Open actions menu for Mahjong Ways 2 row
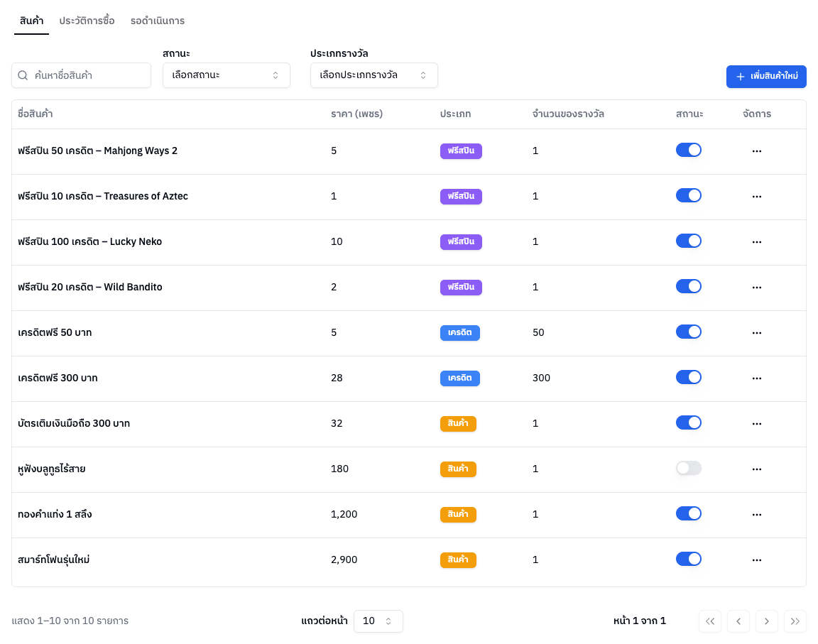Viewport: 818px width, 644px height. click(x=756, y=151)
